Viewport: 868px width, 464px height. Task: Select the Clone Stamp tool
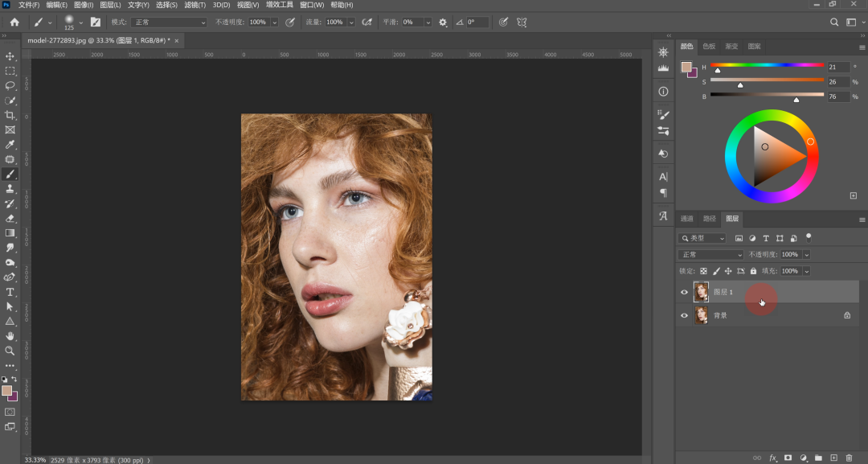pyautogui.click(x=10, y=189)
